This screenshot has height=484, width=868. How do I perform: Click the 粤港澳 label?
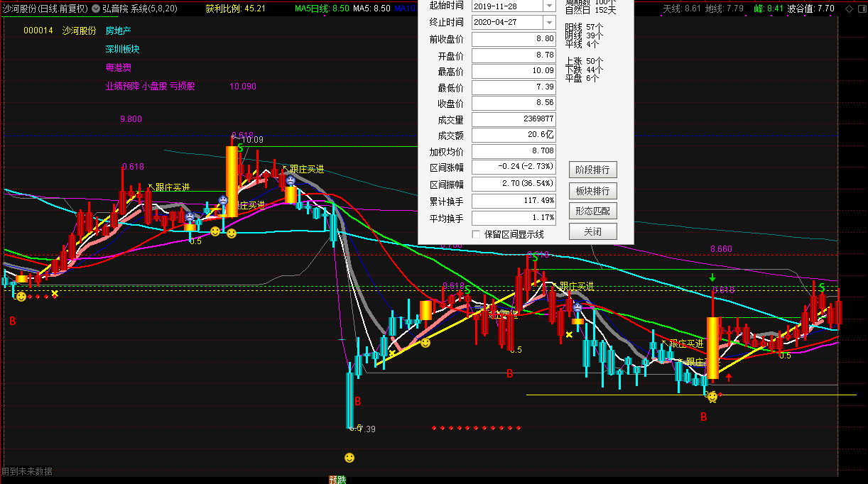pos(118,68)
